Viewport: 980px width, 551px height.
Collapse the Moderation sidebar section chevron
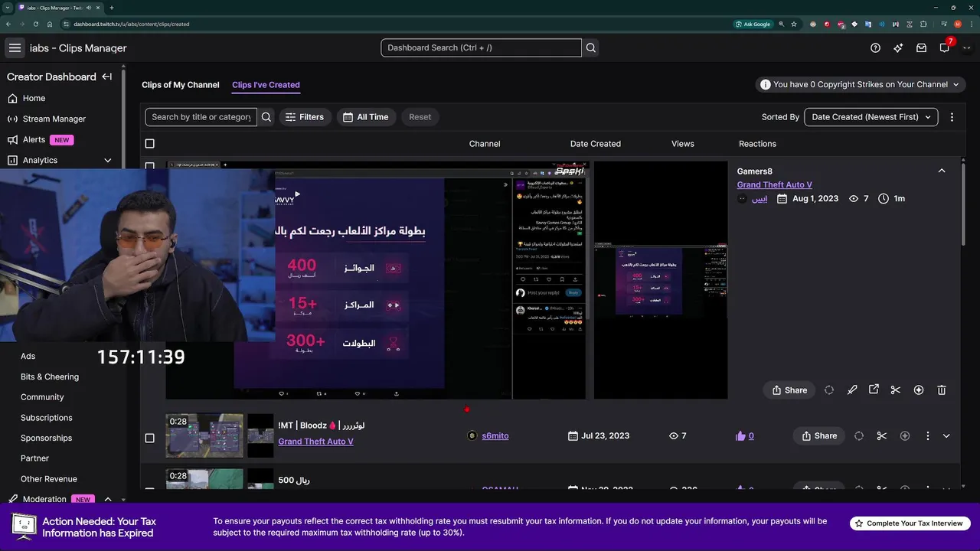coord(107,499)
